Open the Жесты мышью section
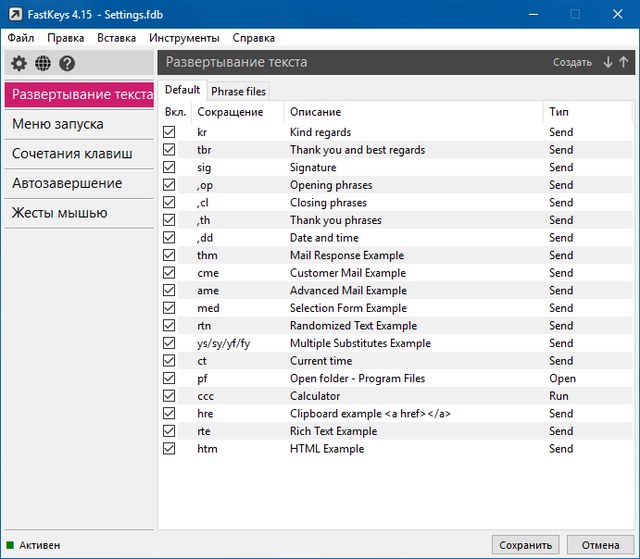640x559 pixels. tap(60, 213)
